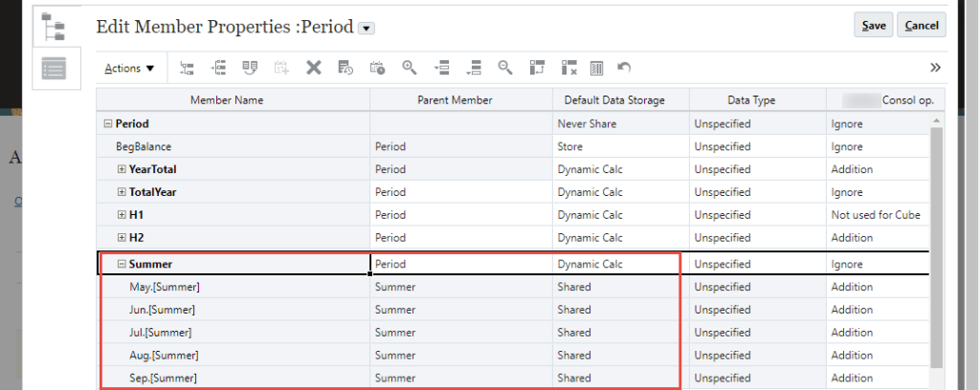Click the Zoom Out magnifier icon
Viewport: 980px width, 390px height.
point(505,68)
